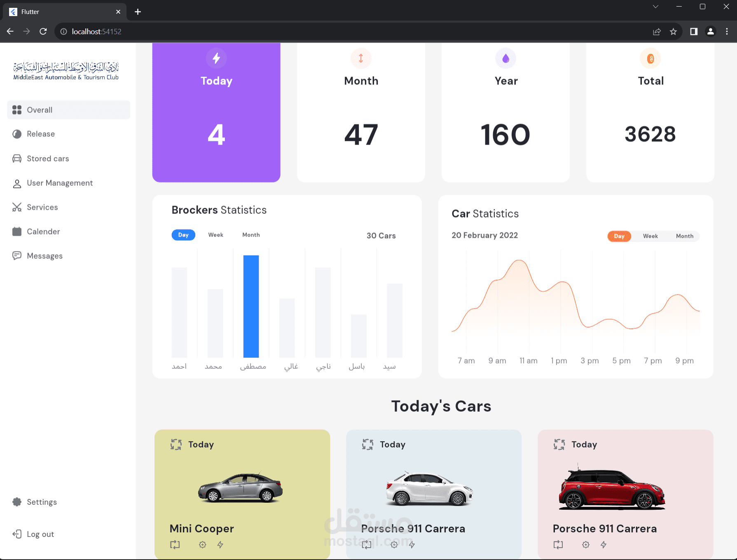The image size is (737, 560).
Task: Click the احمد bar in brokers chart
Action: coord(179,312)
